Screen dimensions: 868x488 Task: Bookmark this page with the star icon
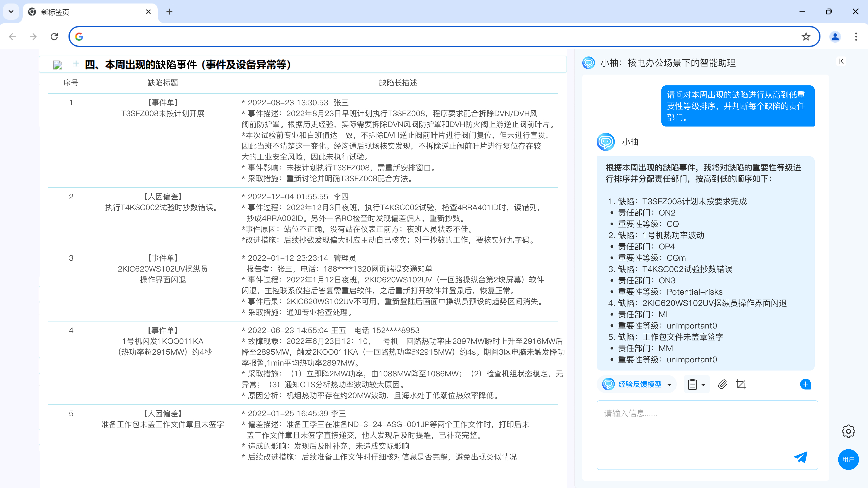(x=806, y=36)
